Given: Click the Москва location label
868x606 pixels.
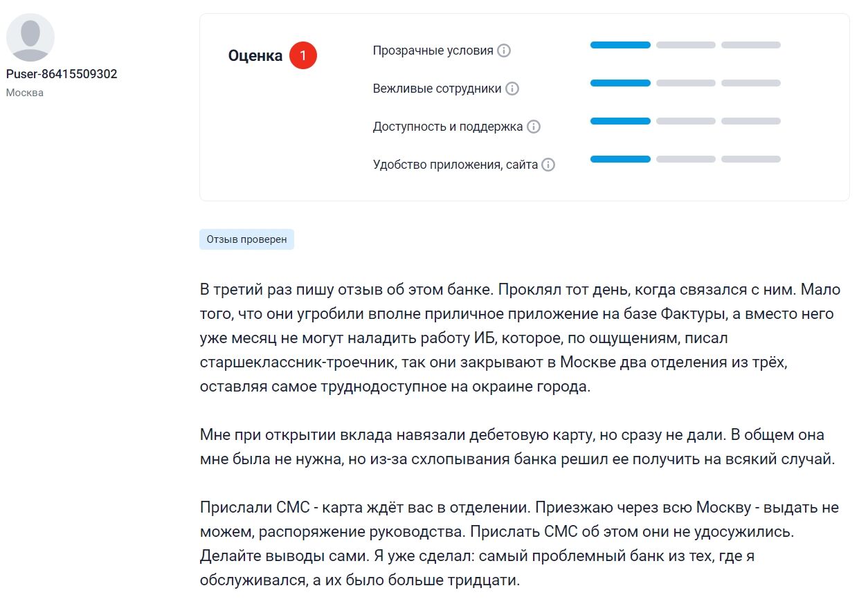Looking at the screenshot, I should tap(25, 93).
